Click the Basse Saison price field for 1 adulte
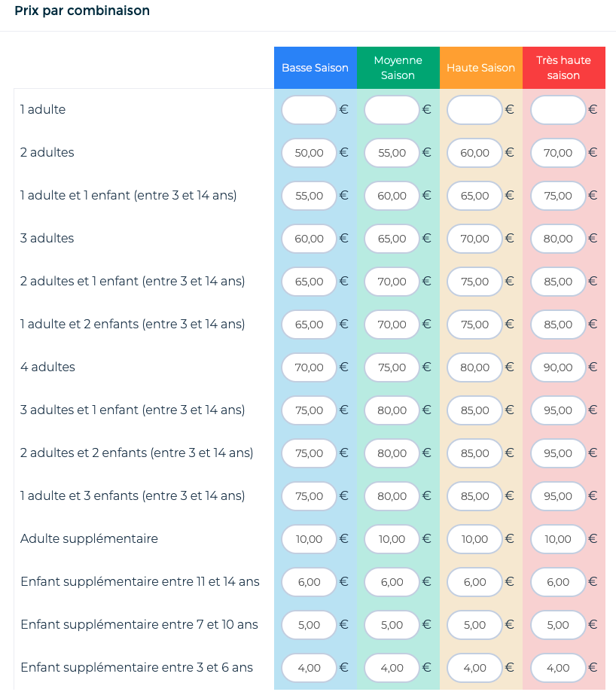 pos(309,109)
